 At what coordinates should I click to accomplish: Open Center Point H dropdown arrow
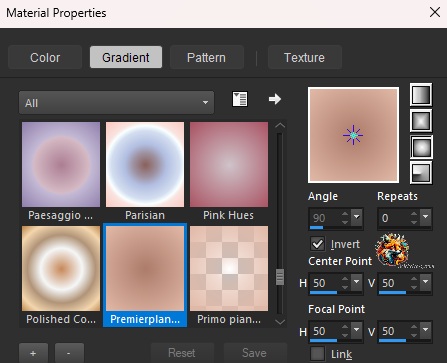357,283
